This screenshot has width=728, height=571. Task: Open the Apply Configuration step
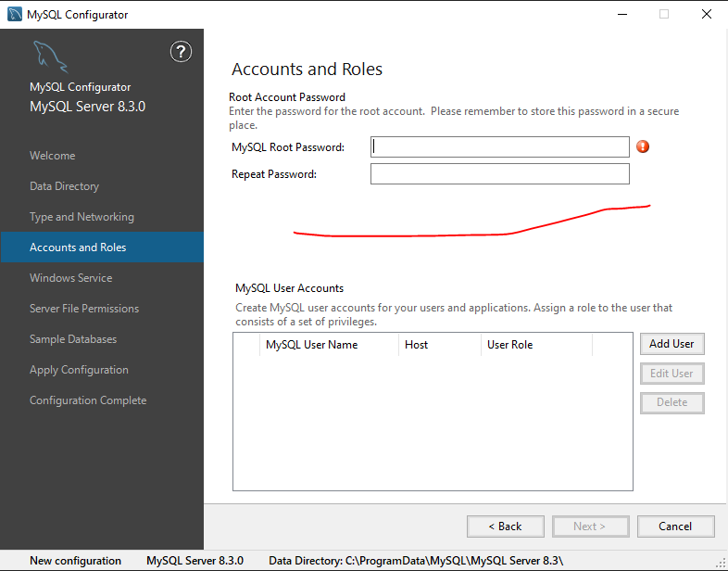tap(79, 370)
